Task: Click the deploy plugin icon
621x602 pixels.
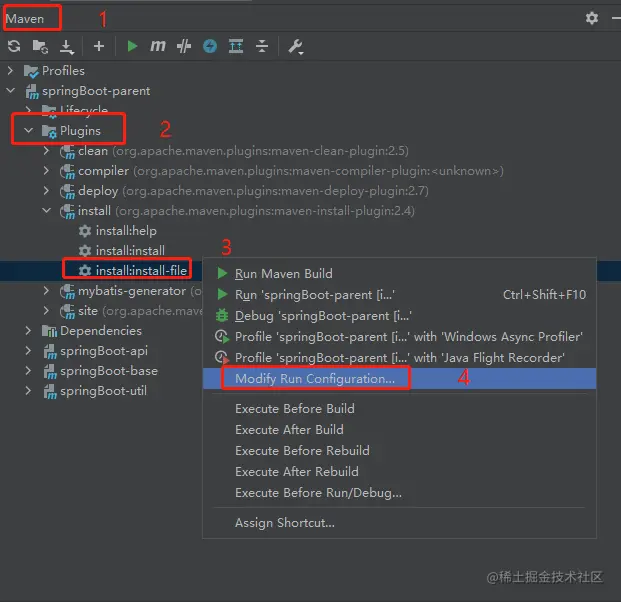Action: click(x=67, y=192)
